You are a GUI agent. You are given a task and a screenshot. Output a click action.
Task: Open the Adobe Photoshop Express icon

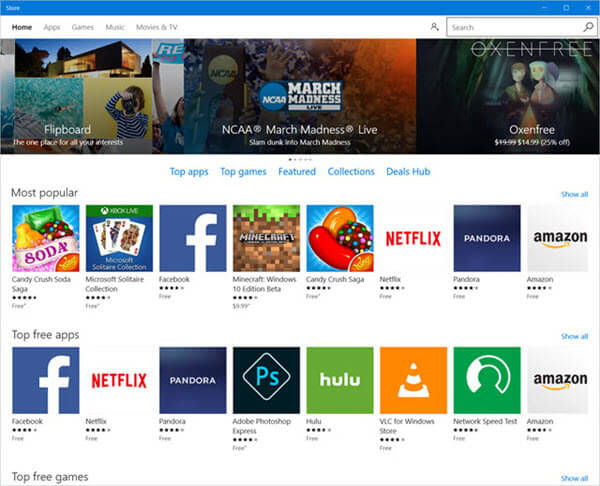(x=266, y=380)
